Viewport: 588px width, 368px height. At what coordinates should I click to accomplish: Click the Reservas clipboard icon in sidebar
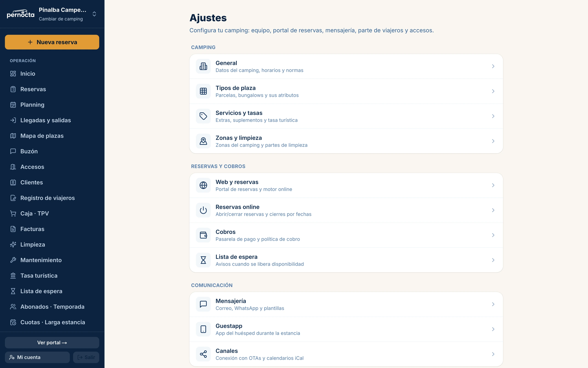pyautogui.click(x=13, y=89)
